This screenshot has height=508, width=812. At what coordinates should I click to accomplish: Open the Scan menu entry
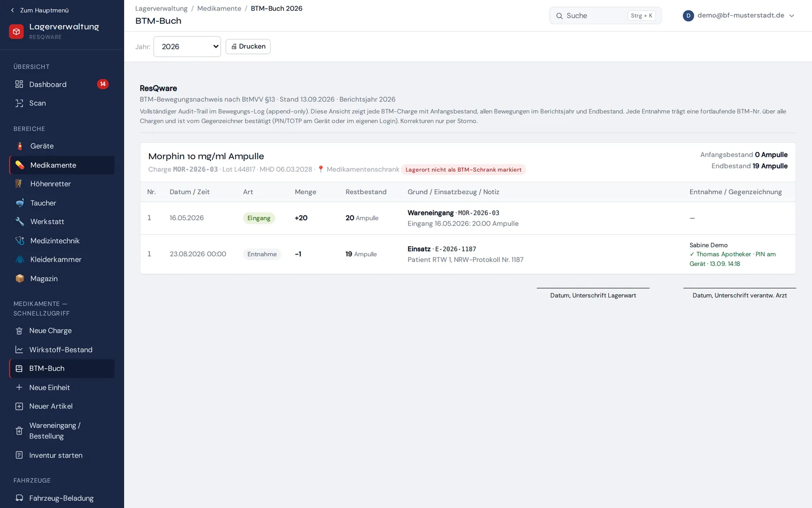(62, 103)
